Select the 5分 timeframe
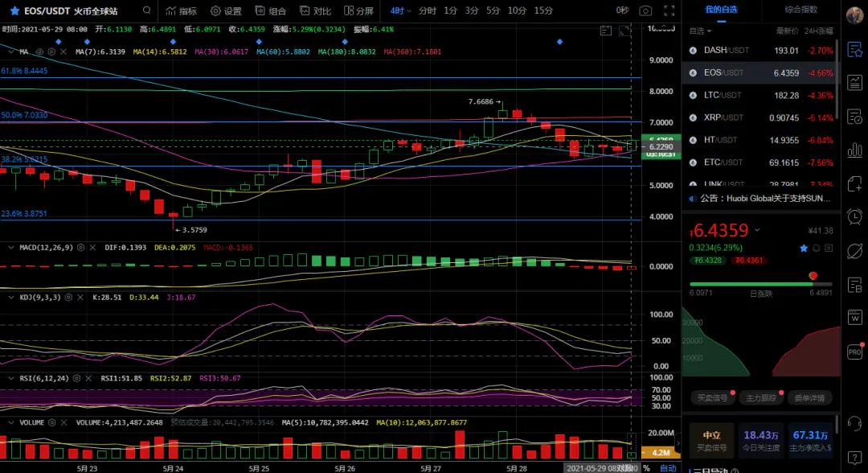The width and height of the screenshot is (868, 473). (x=493, y=10)
